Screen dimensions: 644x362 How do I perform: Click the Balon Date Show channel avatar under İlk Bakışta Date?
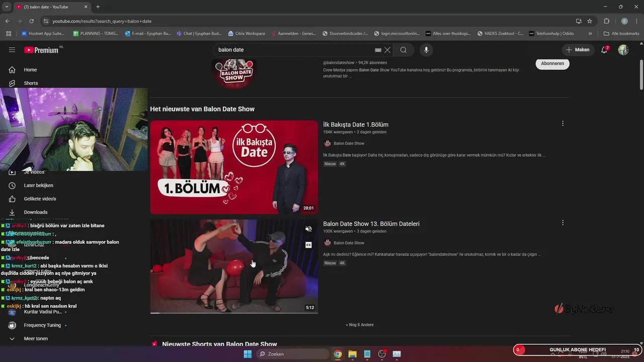[328, 143]
